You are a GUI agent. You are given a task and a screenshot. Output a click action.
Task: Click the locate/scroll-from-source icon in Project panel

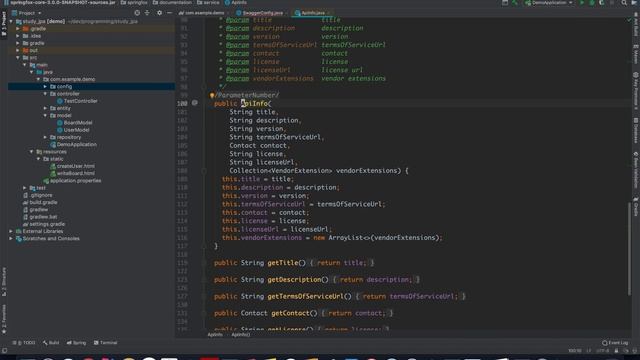click(x=137, y=13)
